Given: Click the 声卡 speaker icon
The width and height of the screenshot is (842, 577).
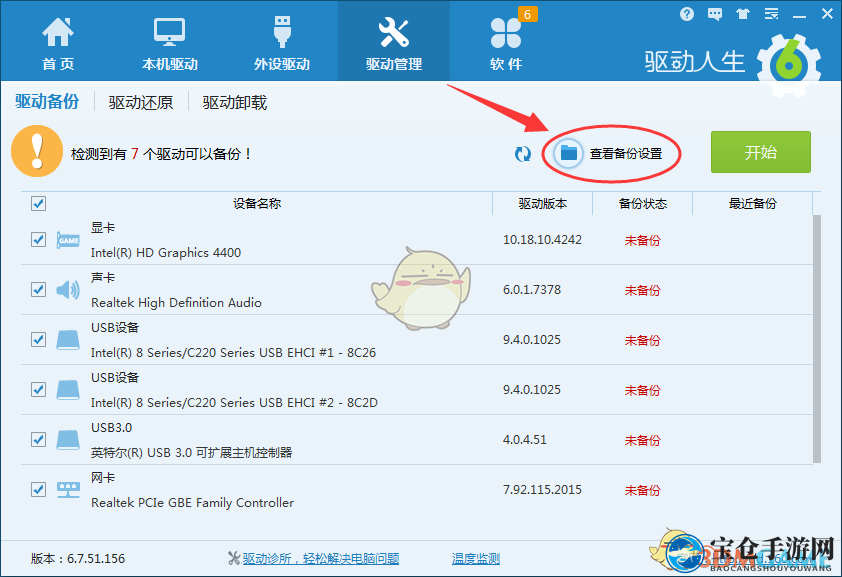Looking at the screenshot, I should [68, 290].
